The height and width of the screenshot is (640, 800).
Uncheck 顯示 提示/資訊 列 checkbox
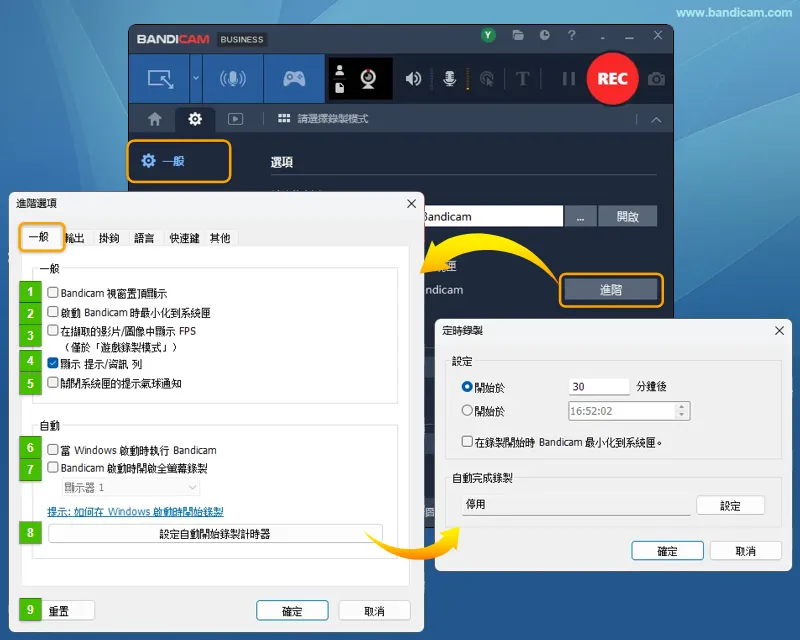tap(53, 363)
